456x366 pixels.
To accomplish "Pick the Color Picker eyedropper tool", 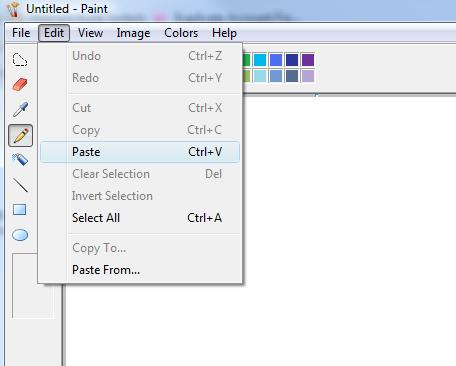I will tap(20, 109).
